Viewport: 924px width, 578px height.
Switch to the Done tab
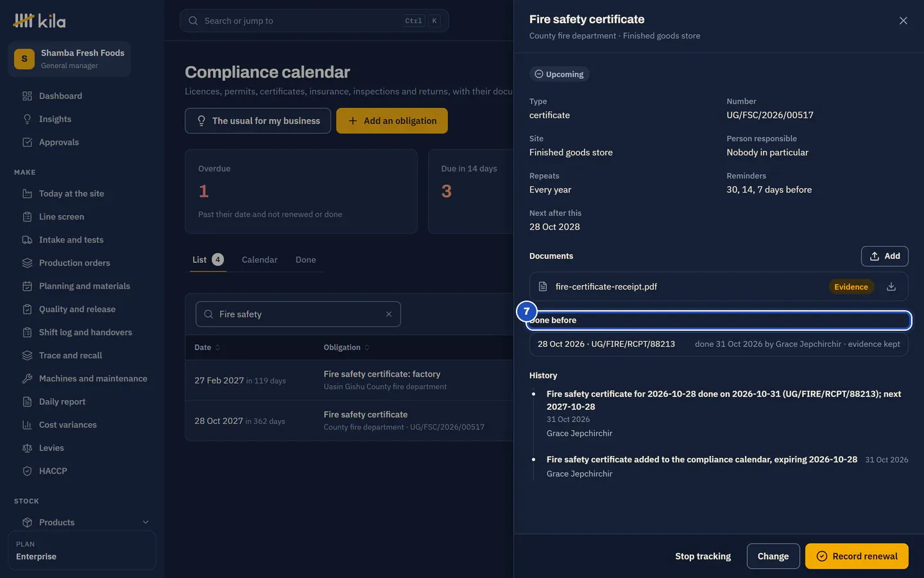305,259
